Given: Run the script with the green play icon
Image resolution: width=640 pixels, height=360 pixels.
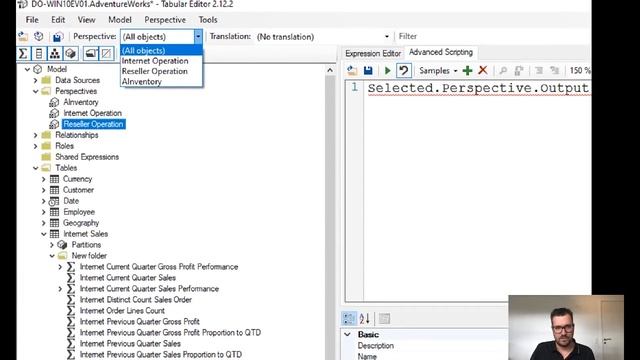Looking at the screenshot, I should point(387,71).
